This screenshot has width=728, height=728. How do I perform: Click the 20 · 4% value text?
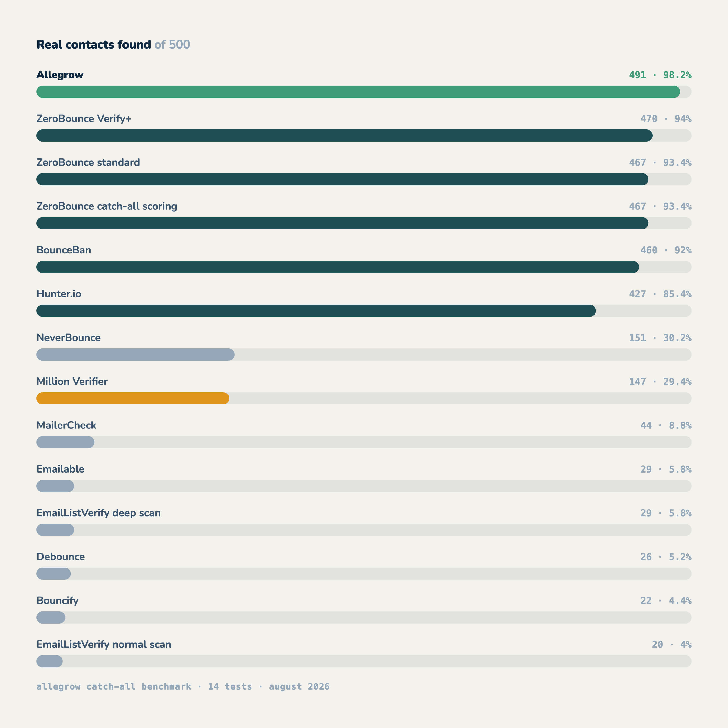point(671,644)
